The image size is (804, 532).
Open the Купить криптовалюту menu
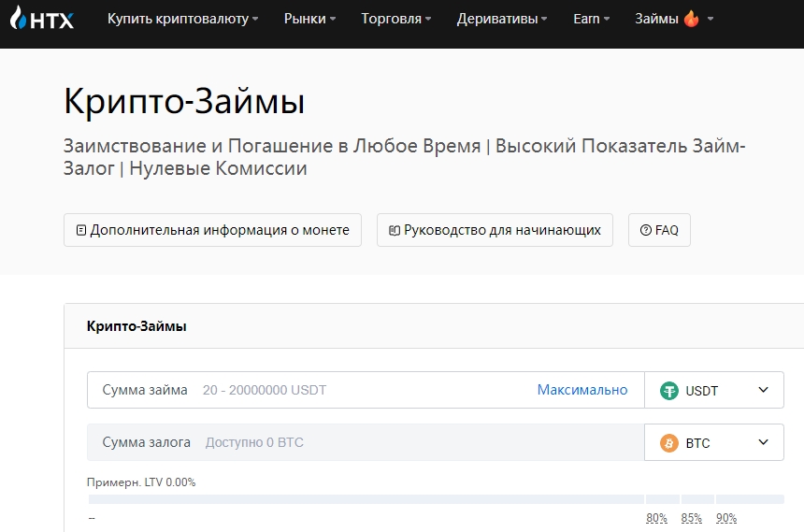182,19
